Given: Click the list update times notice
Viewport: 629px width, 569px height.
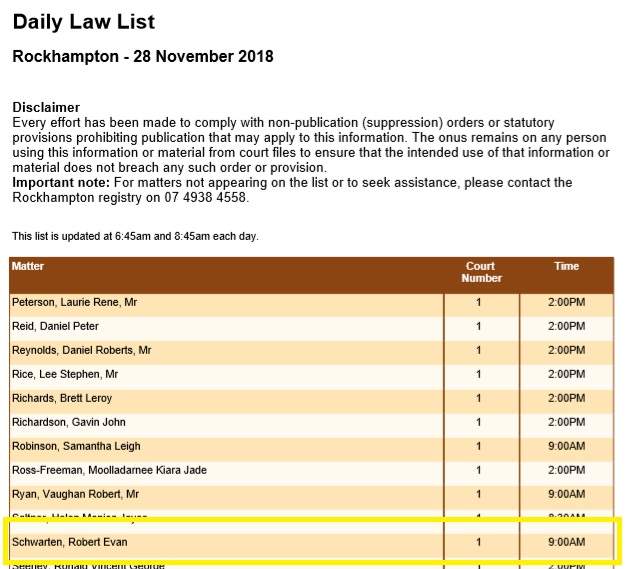Looking at the screenshot, I should coord(135,236).
